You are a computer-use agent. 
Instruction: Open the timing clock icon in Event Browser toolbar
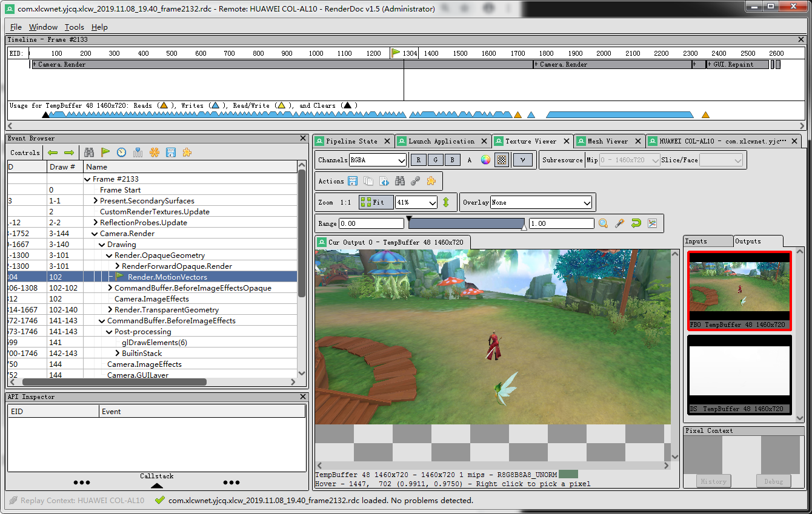121,153
